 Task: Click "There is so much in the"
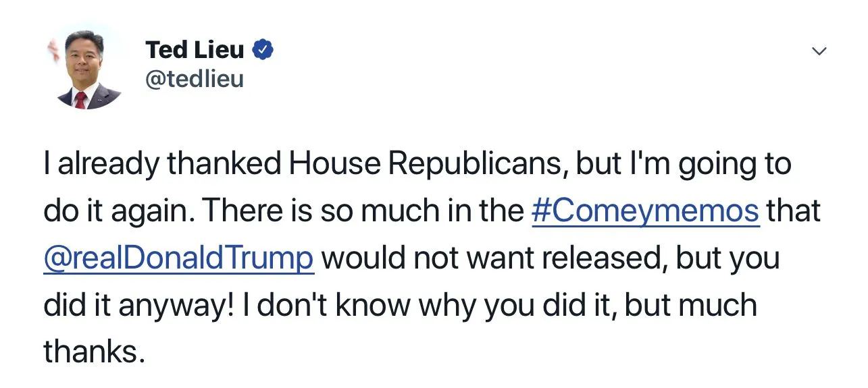click(363, 211)
